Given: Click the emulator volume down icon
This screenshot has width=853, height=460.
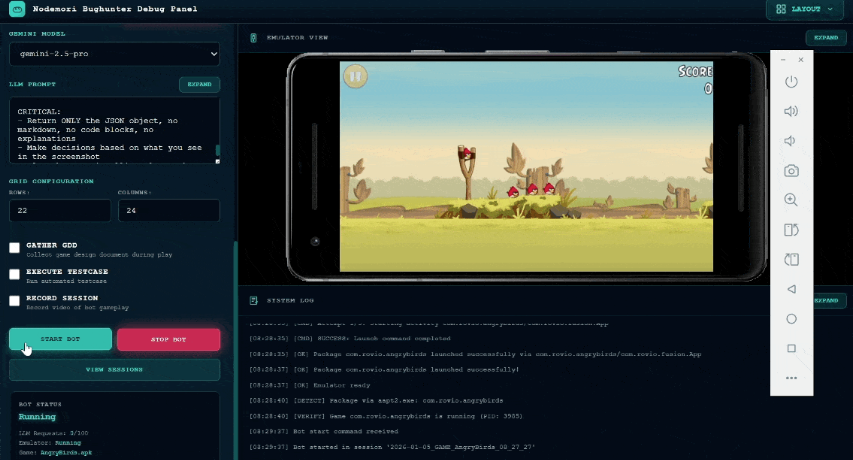Looking at the screenshot, I should [791, 141].
